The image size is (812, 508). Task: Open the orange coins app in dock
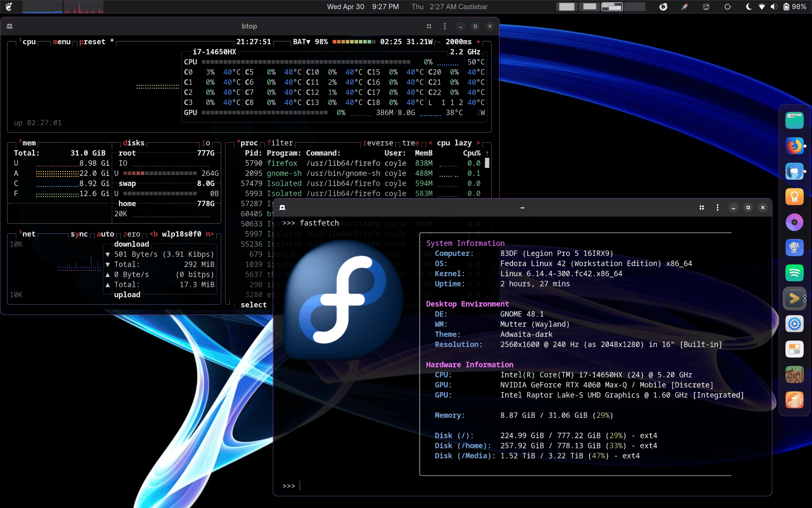click(794, 400)
